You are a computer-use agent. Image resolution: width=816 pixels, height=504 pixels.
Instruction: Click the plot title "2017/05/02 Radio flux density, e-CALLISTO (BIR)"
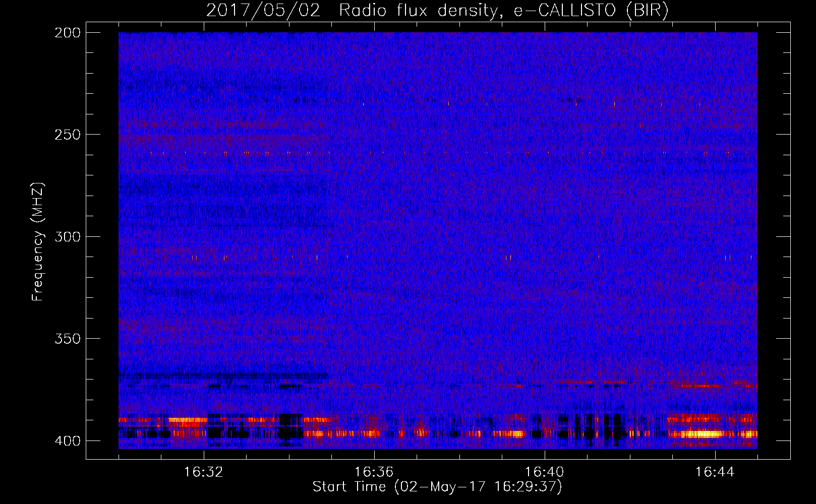[437, 10]
